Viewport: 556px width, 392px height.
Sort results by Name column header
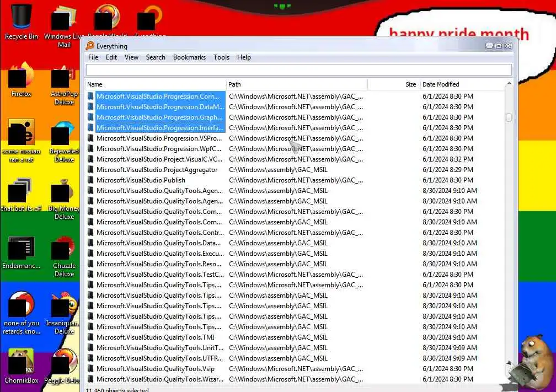pyautogui.click(x=156, y=84)
